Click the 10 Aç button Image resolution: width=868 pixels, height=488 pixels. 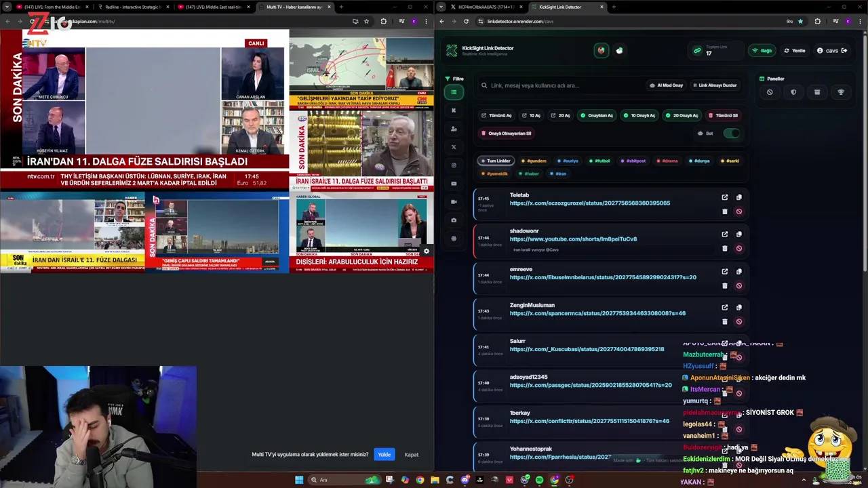(532, 115)
